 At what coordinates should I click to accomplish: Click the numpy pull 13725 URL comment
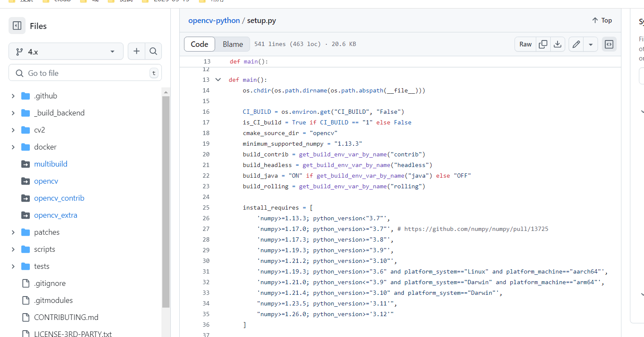coord(473,229)
